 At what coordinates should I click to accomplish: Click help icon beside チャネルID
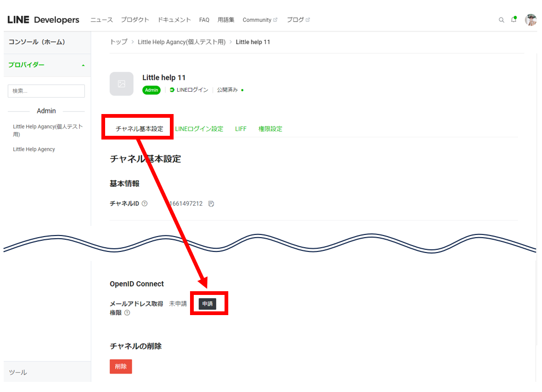145,204
